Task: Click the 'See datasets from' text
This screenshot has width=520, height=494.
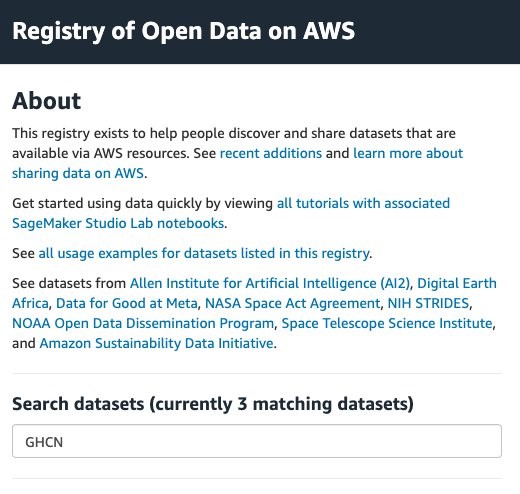Action: pos(69,283)
